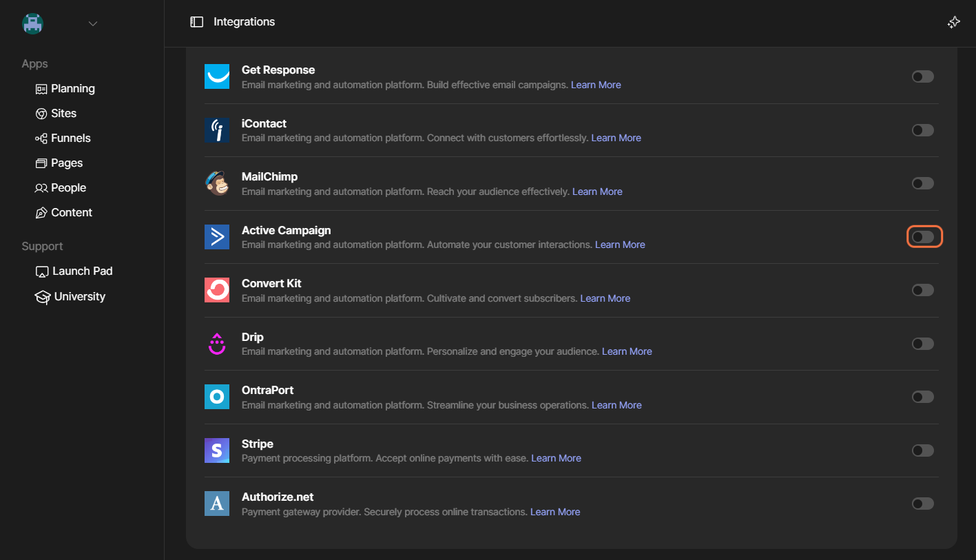Open Learn More link for Stripe

coord(556,458)
